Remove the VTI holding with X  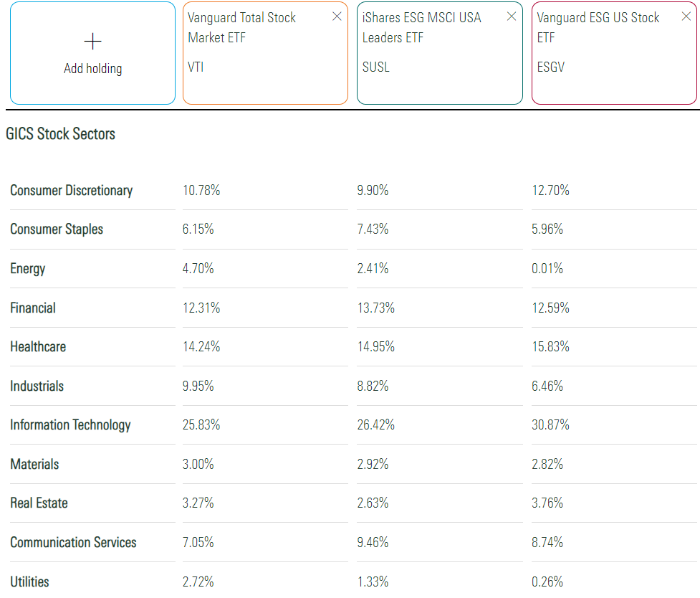point(337,16)
